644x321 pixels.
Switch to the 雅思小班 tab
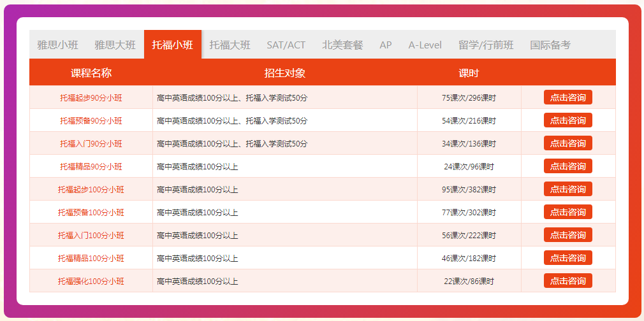[57, 45]
